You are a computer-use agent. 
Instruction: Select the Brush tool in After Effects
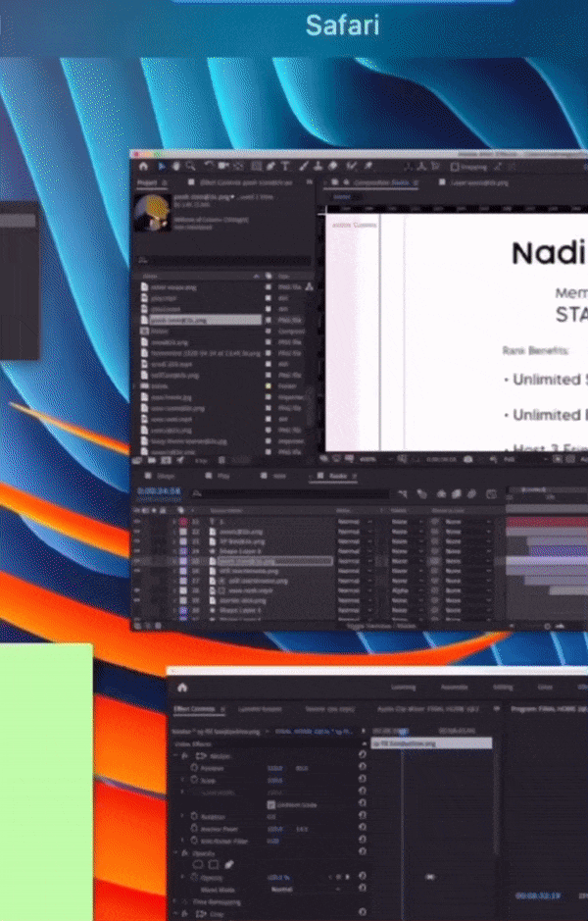point(304,166)
